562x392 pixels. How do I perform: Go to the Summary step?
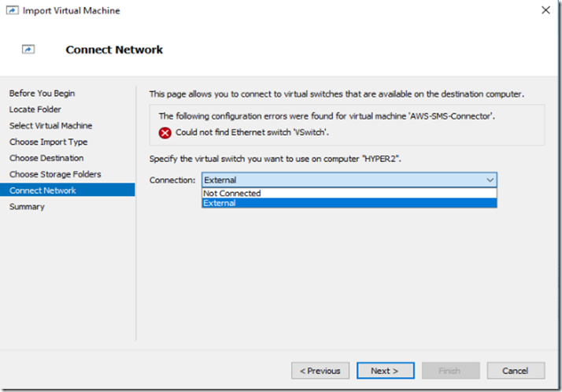click(27, 207)
